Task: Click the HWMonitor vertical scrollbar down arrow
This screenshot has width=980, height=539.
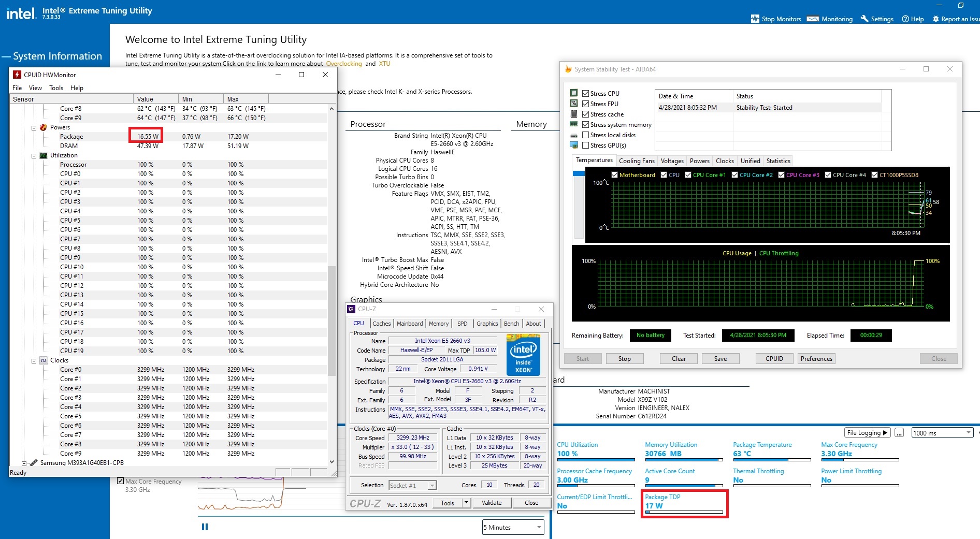Action: (332, 461)
